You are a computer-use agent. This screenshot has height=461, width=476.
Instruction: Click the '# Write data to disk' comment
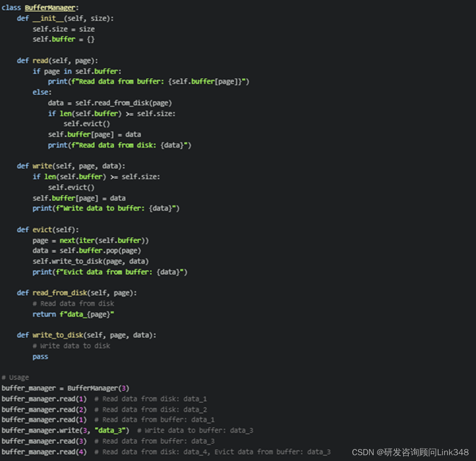coord(71,345)
